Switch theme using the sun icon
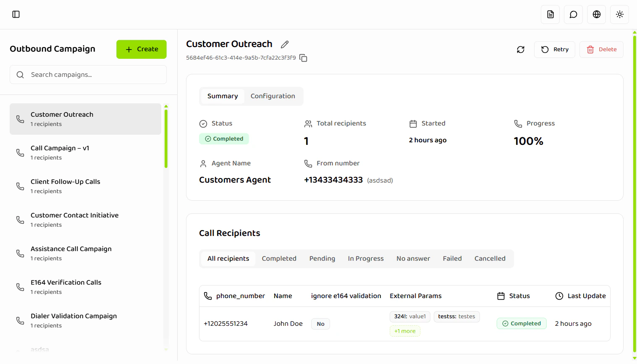 [x=619, y=14]
